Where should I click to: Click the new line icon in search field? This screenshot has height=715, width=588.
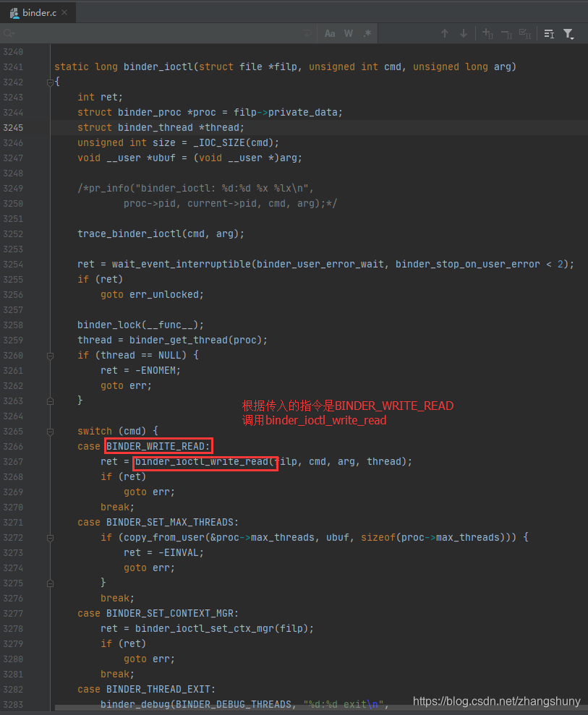click(307, 33)
